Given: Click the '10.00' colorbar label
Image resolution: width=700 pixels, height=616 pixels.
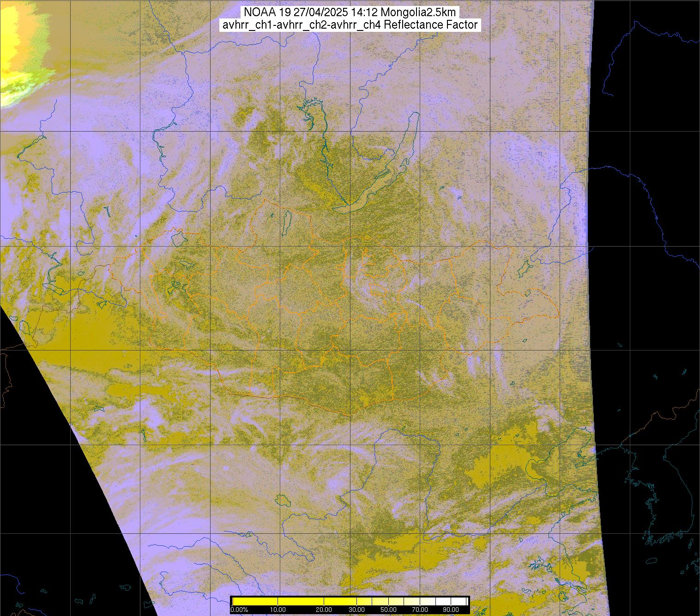Looking at the screenshot, I should pos(278,610).
